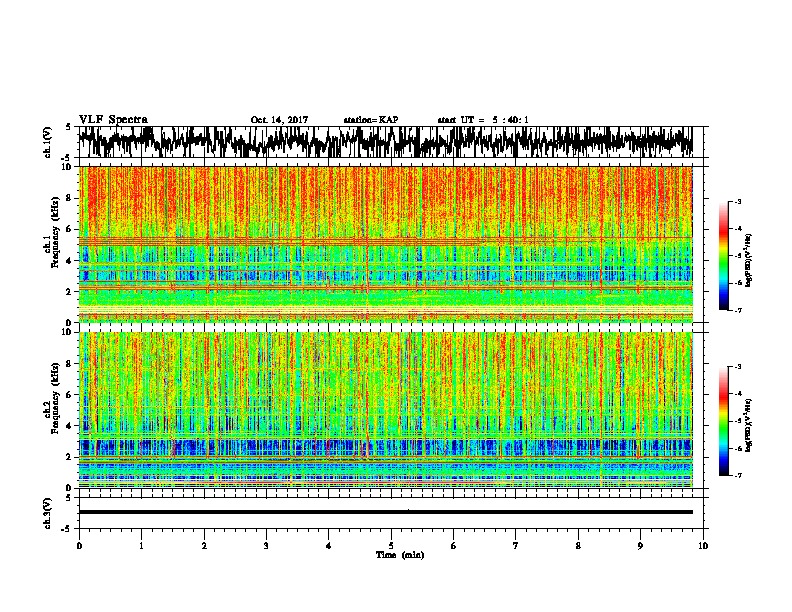792x612 pixels.
Task: Click the "-7" tick on ch.1 colorbar
Action: pyautogui.click(x=738, y=310)
